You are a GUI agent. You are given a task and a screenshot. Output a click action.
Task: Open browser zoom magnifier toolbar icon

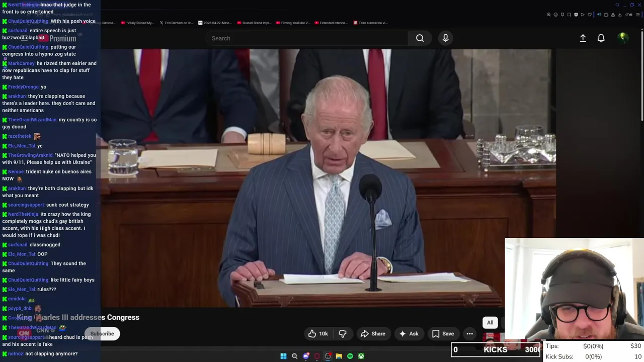pos(549,15)
